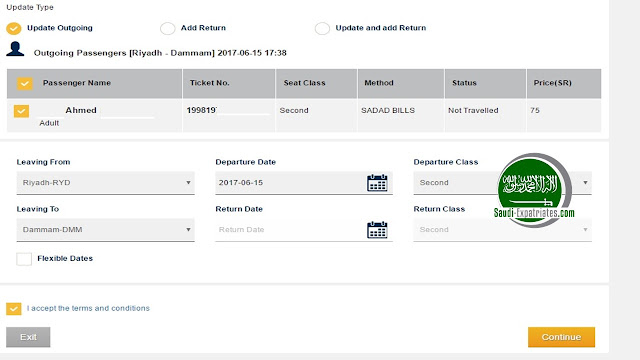Toggle the select-all passengers header checkbox

tap(24, 83)
